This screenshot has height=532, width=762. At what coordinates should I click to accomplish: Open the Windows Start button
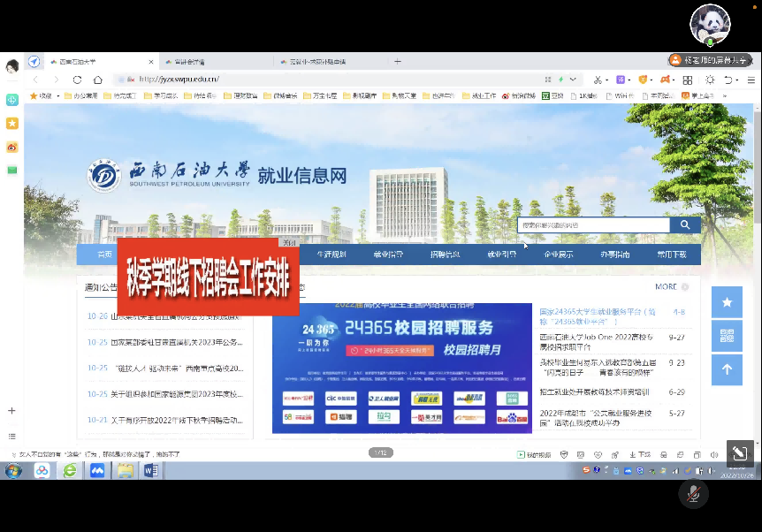pos(13,470)
